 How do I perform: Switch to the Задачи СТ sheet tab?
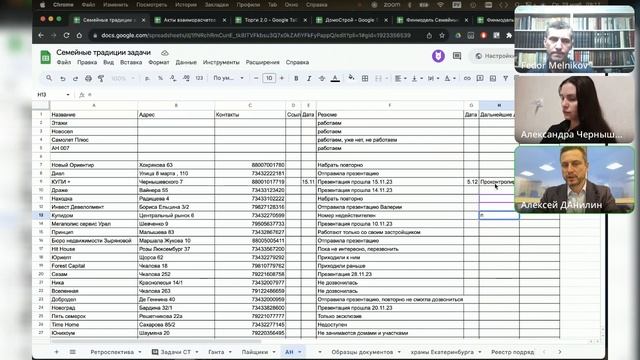pyautogui.click(x=175, y=352)
